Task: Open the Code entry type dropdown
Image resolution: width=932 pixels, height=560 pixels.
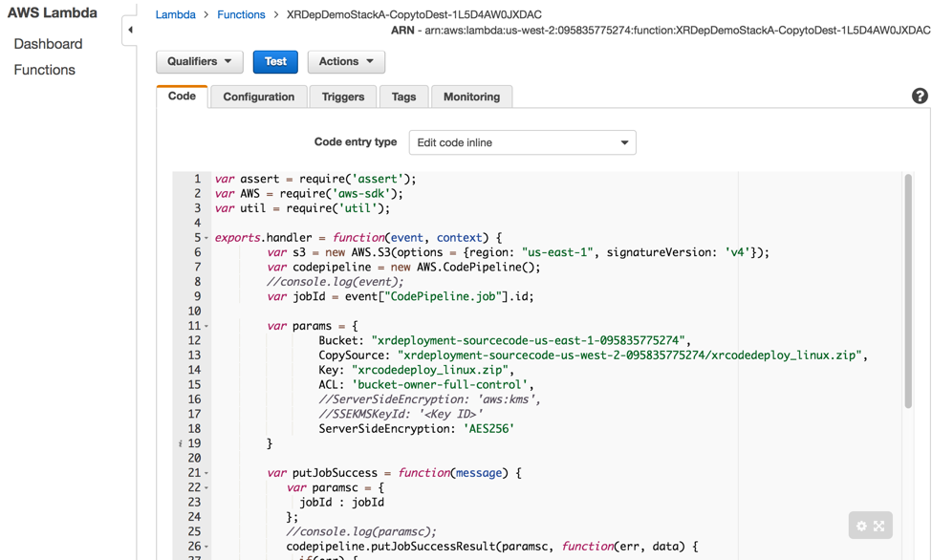Action: [x=523, y=142]
